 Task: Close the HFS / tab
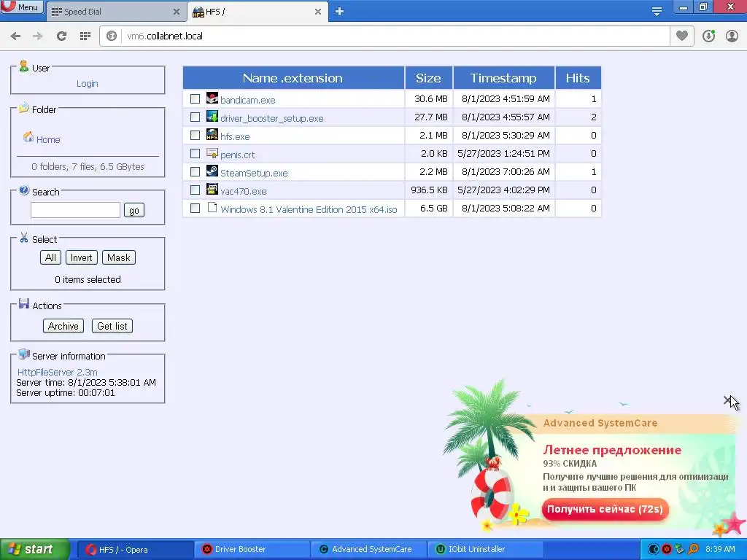318,12
